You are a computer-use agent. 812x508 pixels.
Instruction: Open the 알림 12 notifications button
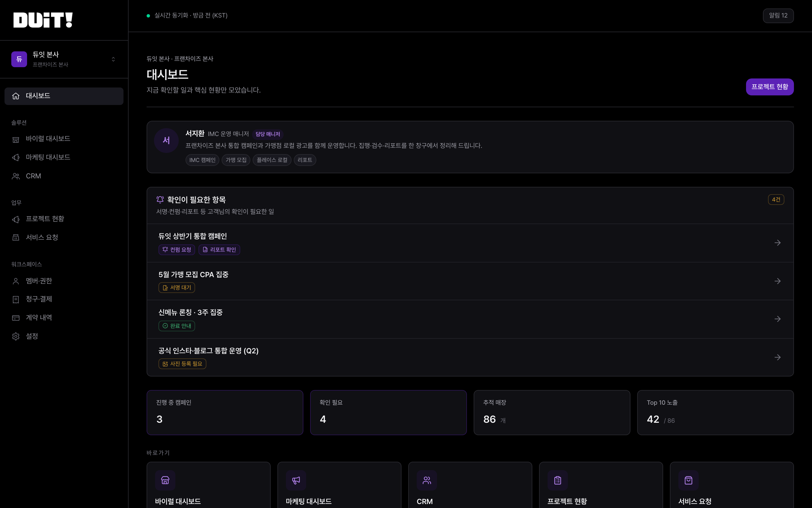(778, 16)
